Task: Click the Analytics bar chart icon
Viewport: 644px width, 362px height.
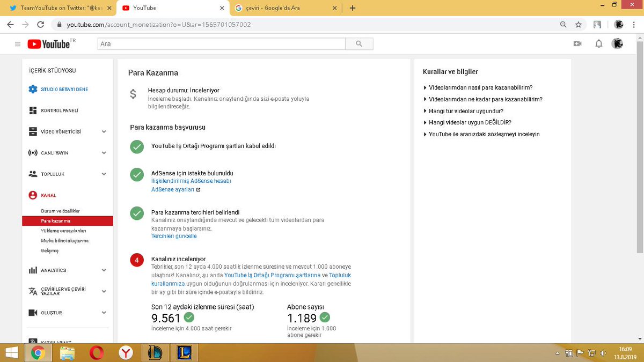Action: click(33, 270)
